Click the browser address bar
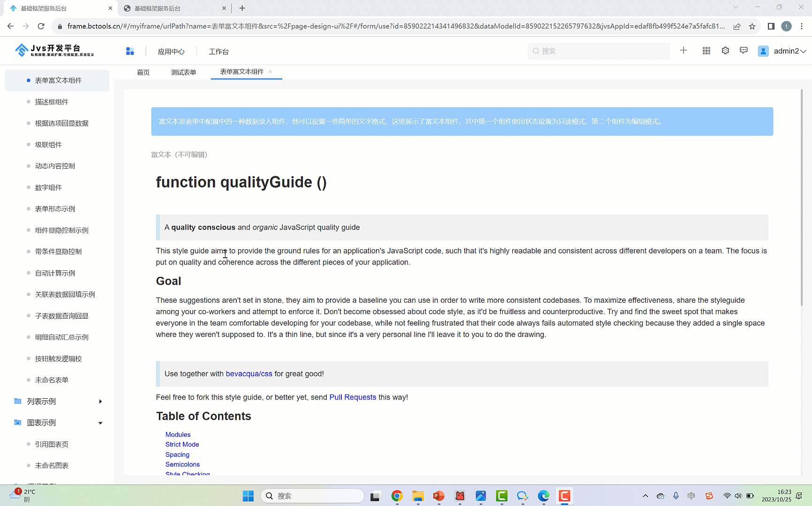The width and height of the screenshot is (812, 506). (396, 26)
